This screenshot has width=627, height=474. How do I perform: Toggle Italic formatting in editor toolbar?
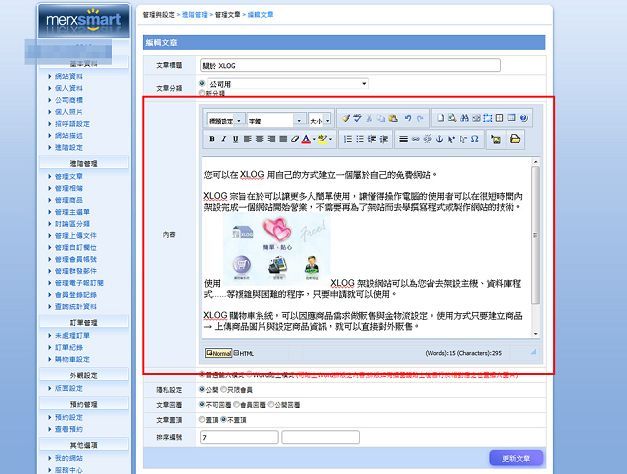[x=224, y=139]
